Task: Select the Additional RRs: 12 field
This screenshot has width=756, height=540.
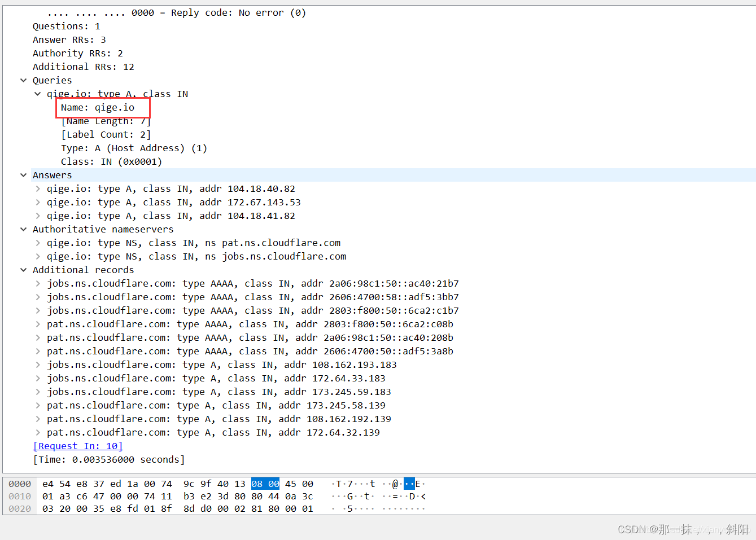Action: click(x=84, y=67)
